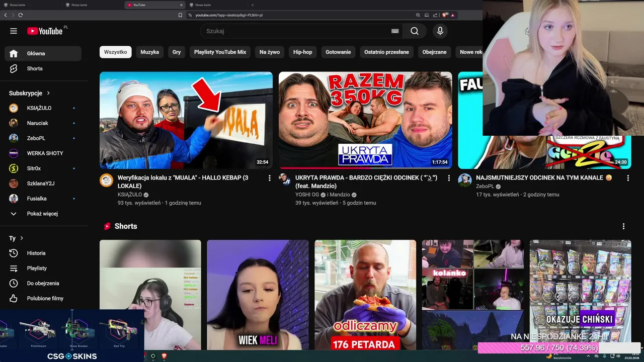The image size is (644, 362).
Task: Open KSIĄŻULO subscription in sidebar
Action: pyautogui.click(x=43, y=108)
